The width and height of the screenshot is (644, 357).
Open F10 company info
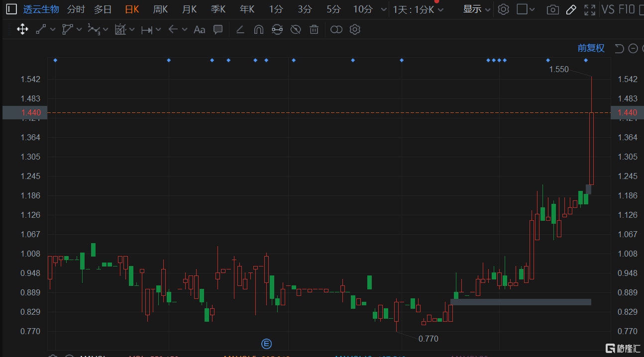[x=627, y=9]
